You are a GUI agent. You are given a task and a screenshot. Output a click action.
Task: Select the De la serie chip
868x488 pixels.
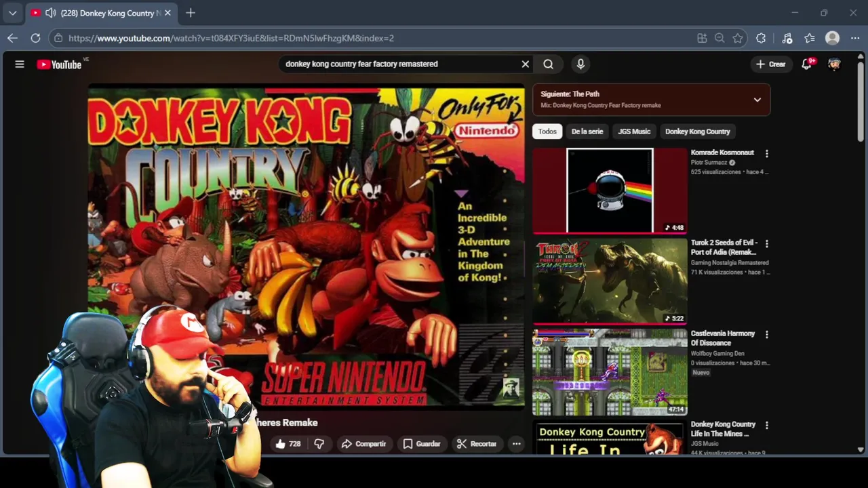point(587,131)
